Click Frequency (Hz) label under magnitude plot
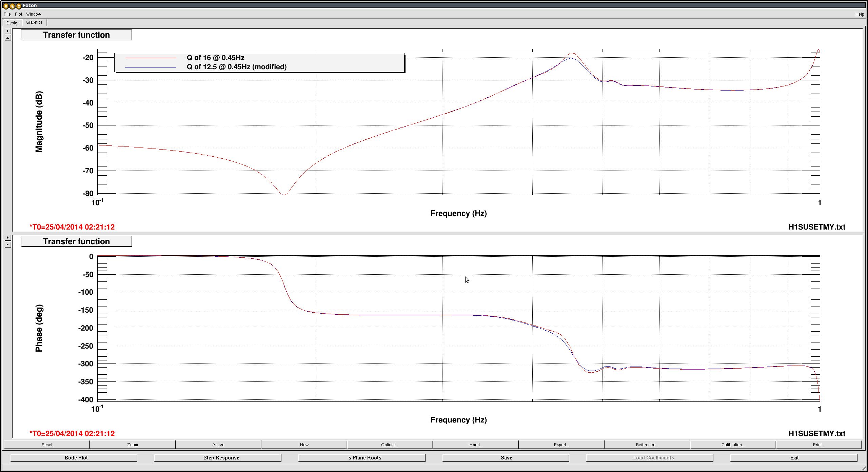 click(458, 213)
